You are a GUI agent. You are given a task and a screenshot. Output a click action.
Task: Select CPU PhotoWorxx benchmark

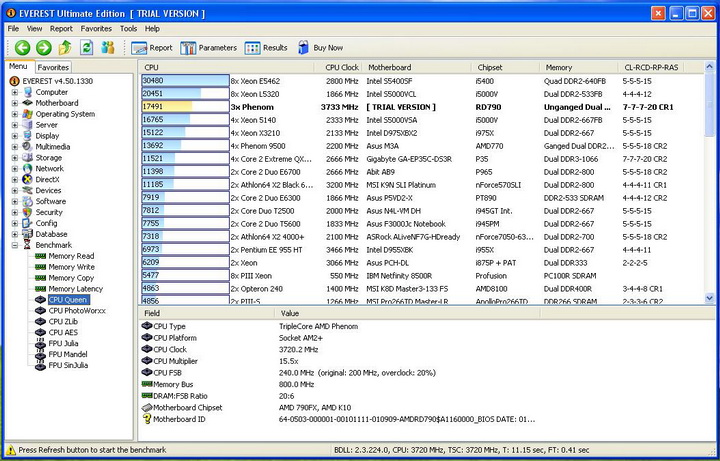77,310
